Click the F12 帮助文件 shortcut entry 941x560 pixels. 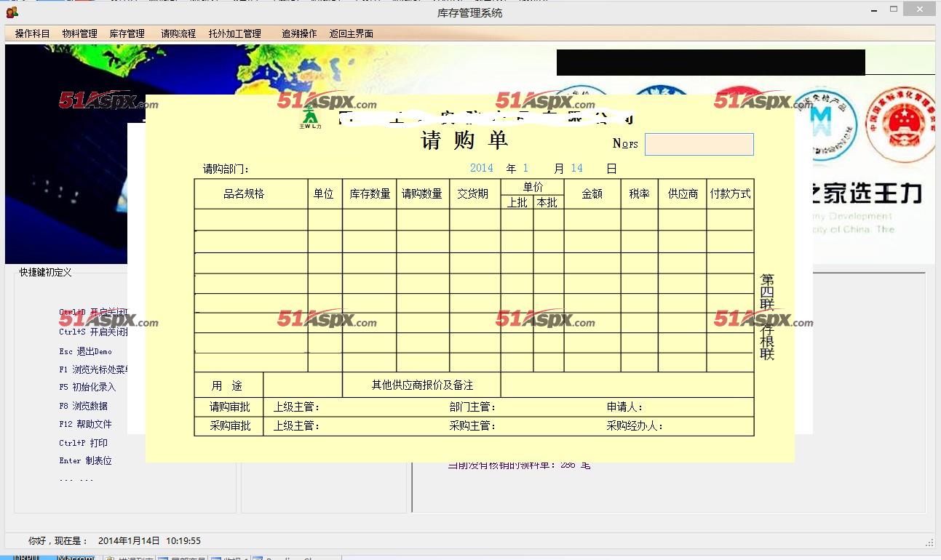pyautogui.click(x=86, y=424)
